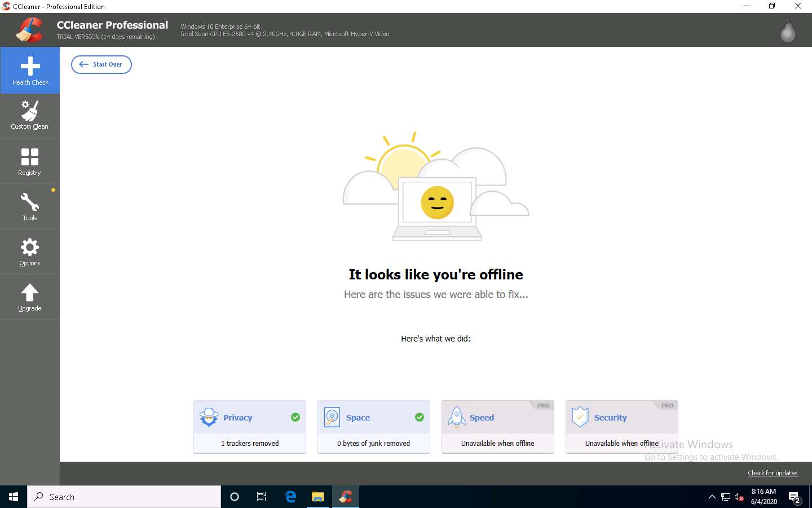
Task: Select the Speed PRO card
Action: coord(498,427)
